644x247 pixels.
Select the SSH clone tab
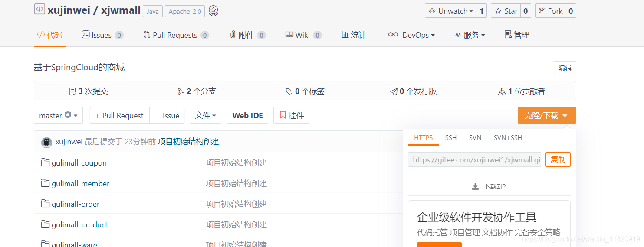click(x=450, y=138)
